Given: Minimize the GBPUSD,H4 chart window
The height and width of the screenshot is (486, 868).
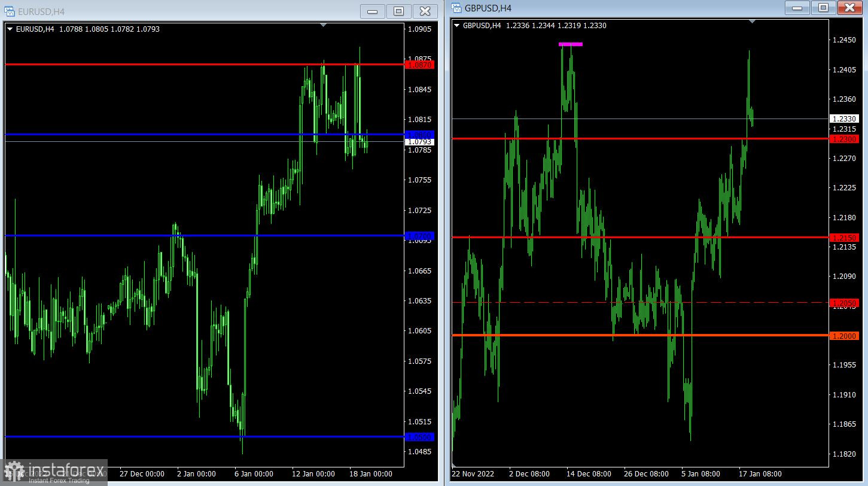Looking at the screenshot, I should pyautogui.click(x=797, y=7).
